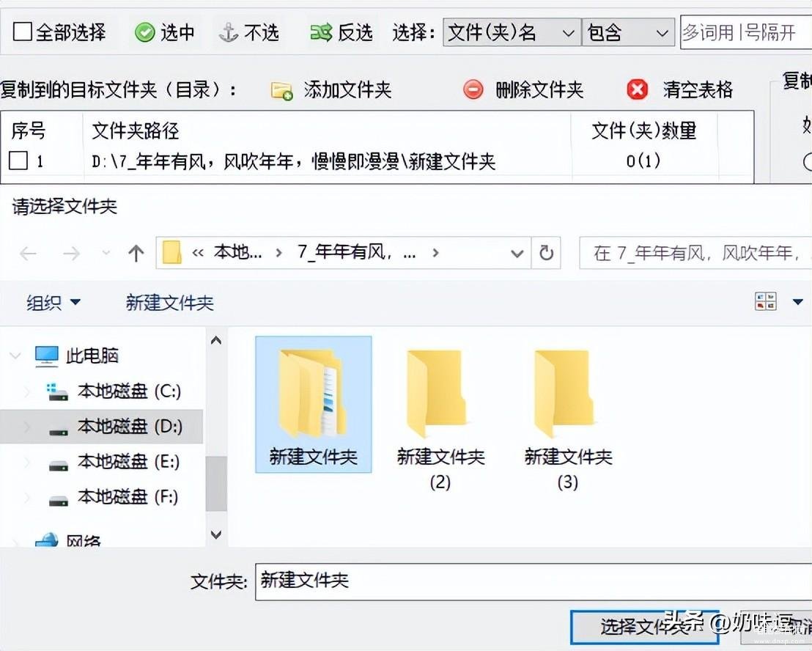
Task: Open the 文件(夹)名 dropdown
Action: (512, 33)
